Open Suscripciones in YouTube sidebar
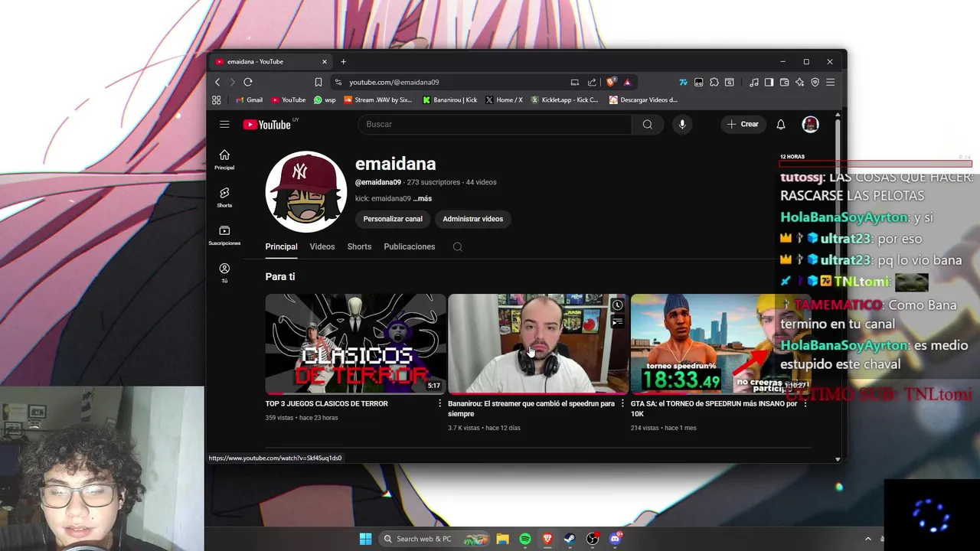The image size is (980, 551). point(224,236)
